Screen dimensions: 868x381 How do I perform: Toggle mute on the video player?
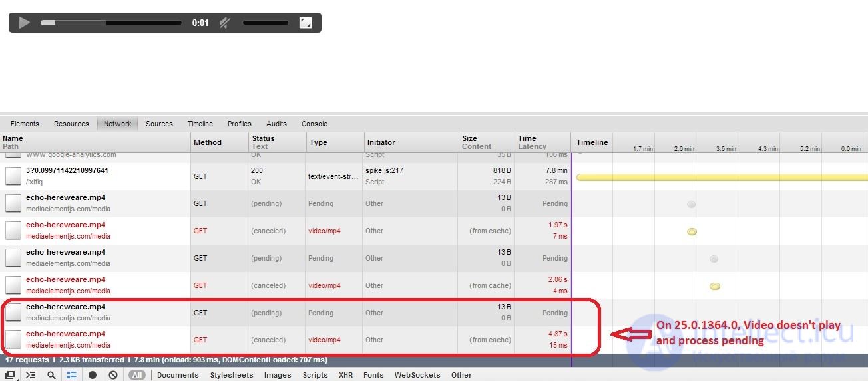pos(225,23)
